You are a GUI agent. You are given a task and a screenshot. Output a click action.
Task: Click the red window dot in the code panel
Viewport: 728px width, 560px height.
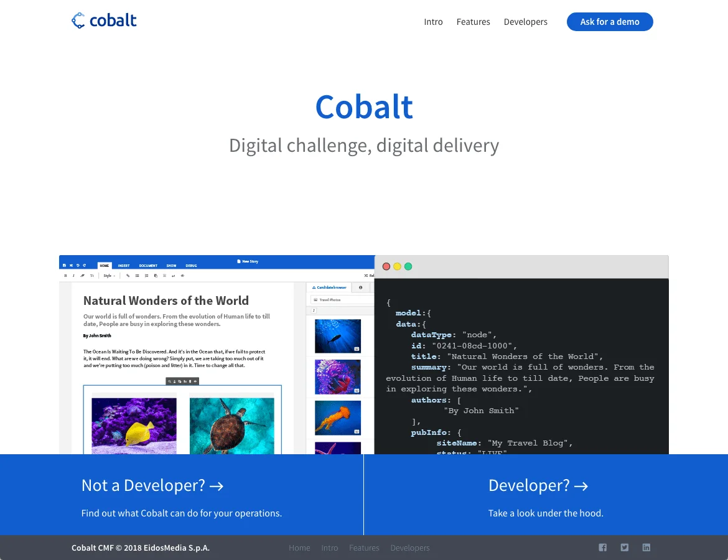pyautogui.click(x=386, y=266)
